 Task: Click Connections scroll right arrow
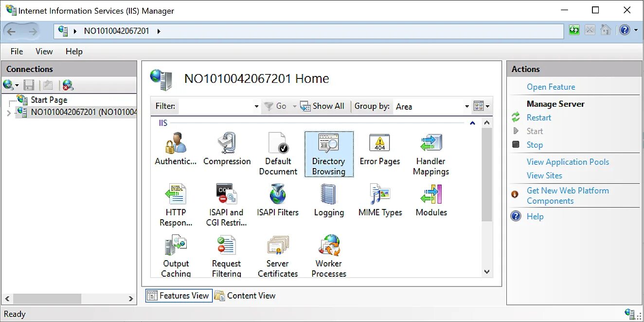click(x=131, y=299)
